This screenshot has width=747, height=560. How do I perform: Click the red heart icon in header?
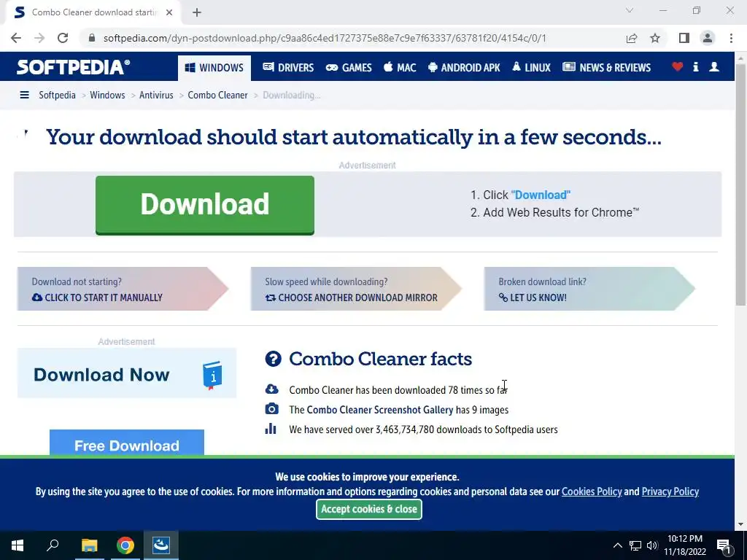677,67
